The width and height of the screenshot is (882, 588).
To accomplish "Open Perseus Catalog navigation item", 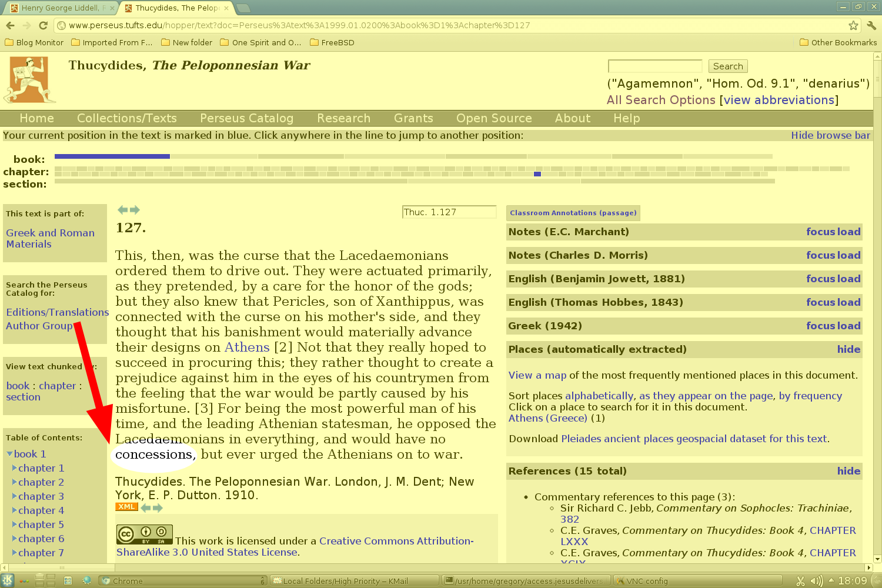I will point(246,118).
